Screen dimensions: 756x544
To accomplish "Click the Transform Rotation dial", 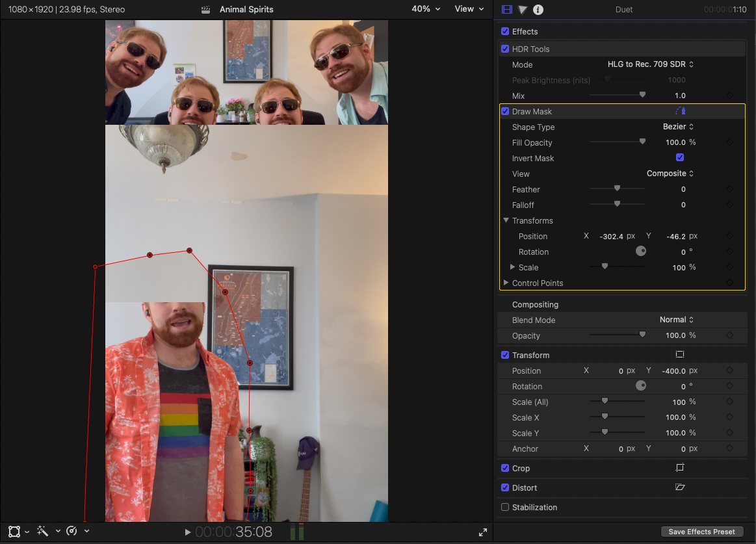I will point(641,386).
